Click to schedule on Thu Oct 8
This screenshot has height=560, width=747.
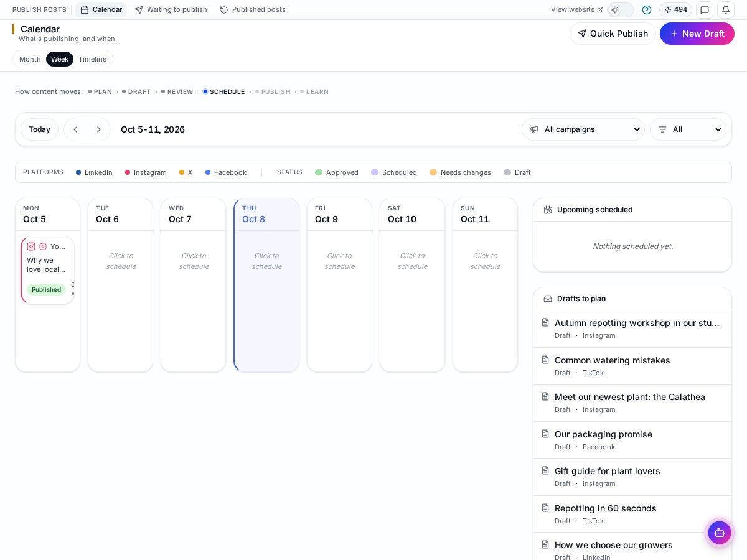pos(266,261)
